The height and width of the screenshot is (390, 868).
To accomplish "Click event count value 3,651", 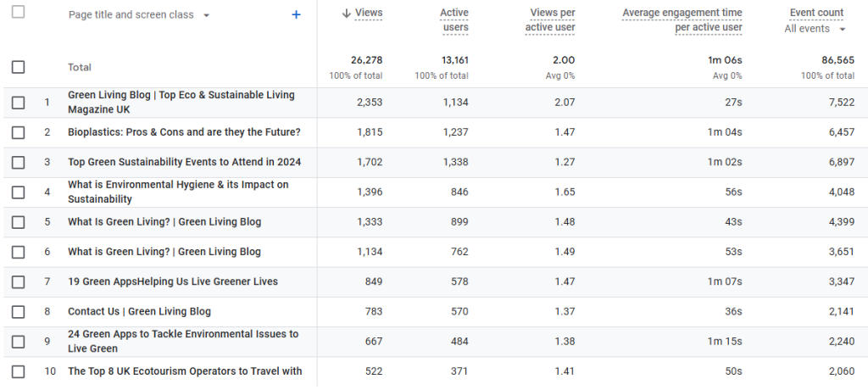I will pos(842,252).
